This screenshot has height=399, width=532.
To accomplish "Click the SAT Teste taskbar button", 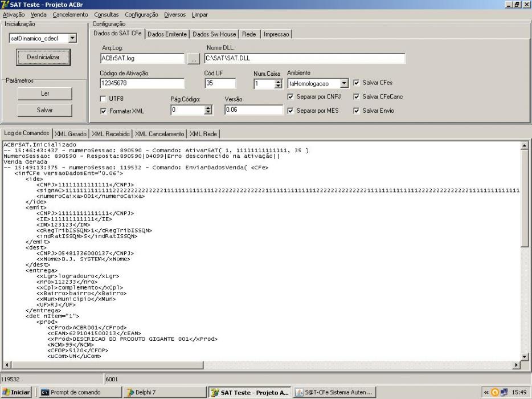I will pos(249,392).
